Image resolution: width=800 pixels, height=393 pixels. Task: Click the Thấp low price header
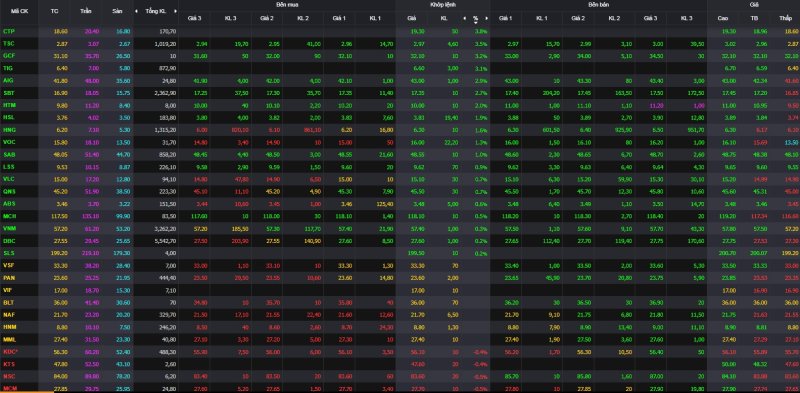785,18
